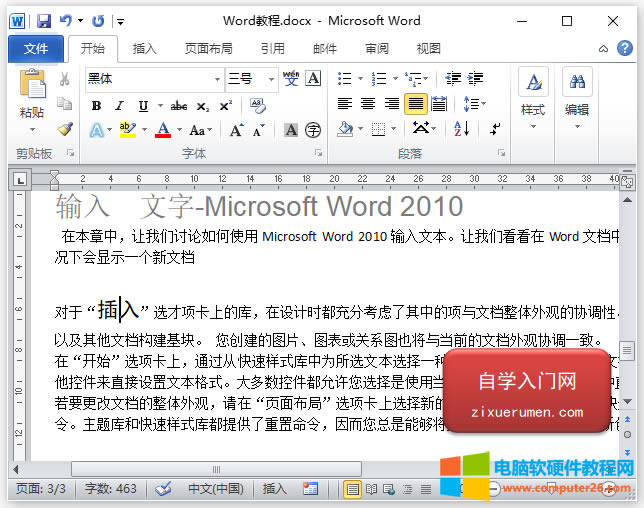Apply superscript formatting
Screen dimensions: 644x508
[225, 106]
